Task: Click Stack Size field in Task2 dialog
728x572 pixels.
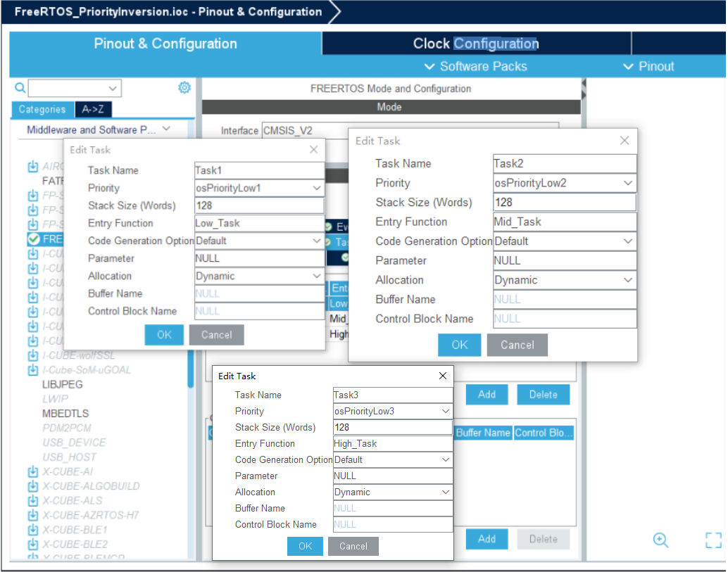Action: pos(565,202)
